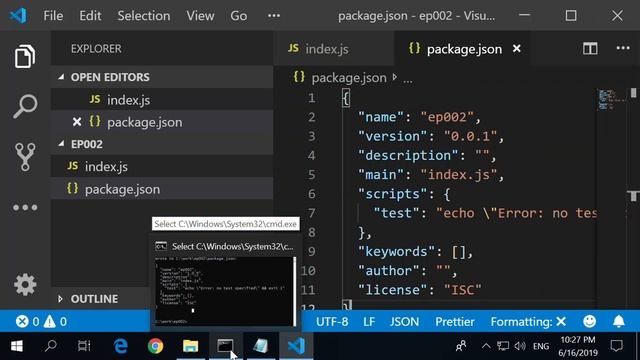Expand breadcrumb arrow after package.json
This screenshot has width=640, height=360.
pyautogui.click(x=395, y=77)
